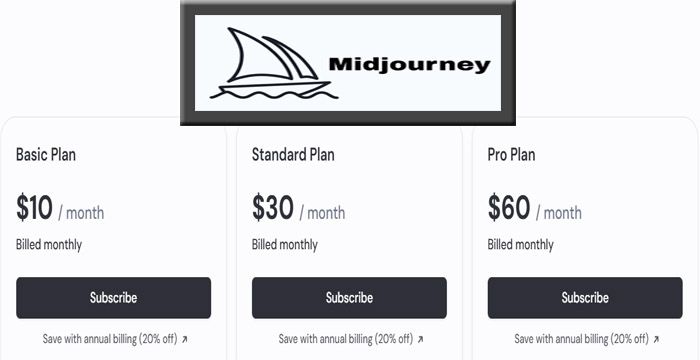Click Billed monthly text under Pro Plan
The image size is (700, 360).
[521, 245]
